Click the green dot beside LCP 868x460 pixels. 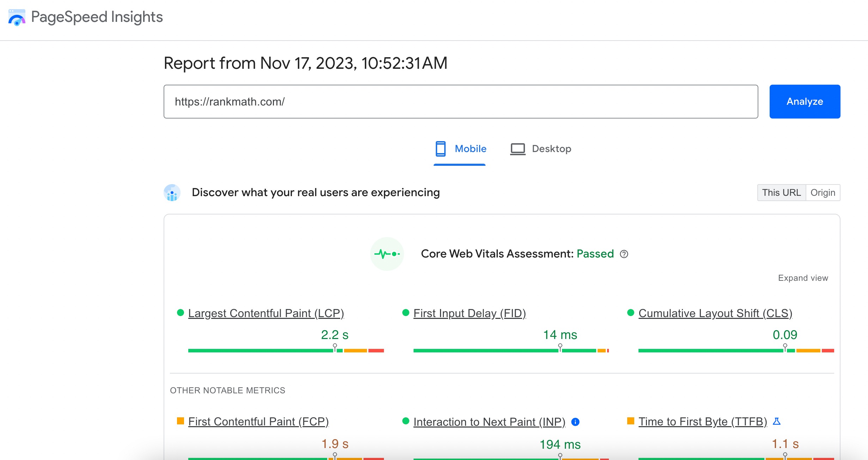[x=181, y=313]
